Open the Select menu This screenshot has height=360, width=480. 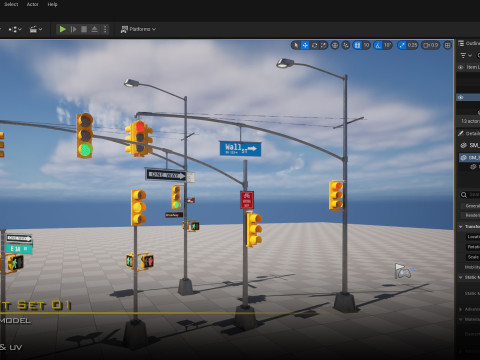(x=11, y=4)
